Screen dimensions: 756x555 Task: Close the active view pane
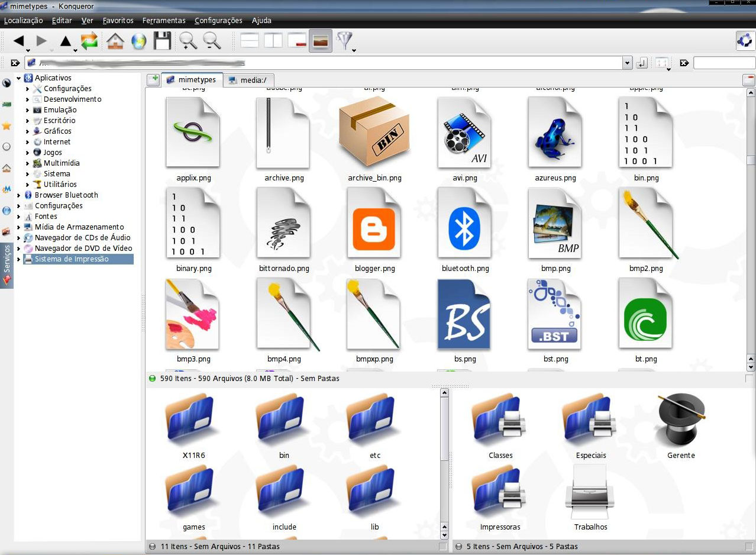coord(297,41)
